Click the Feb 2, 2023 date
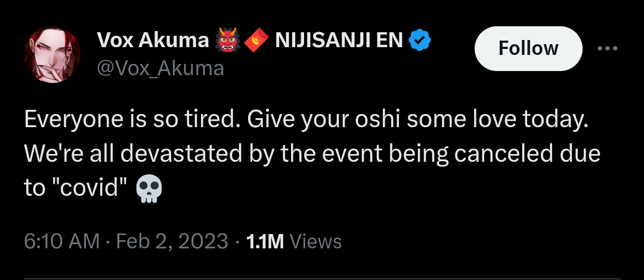The height and width of the screenshot is (280, 644). [x=172, y=241]
